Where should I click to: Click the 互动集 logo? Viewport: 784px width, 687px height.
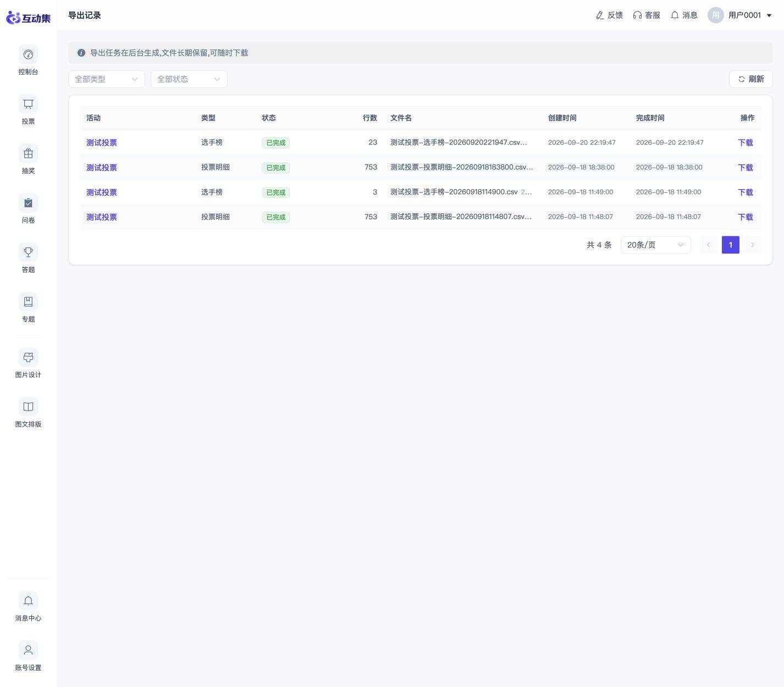click(28, 18)
